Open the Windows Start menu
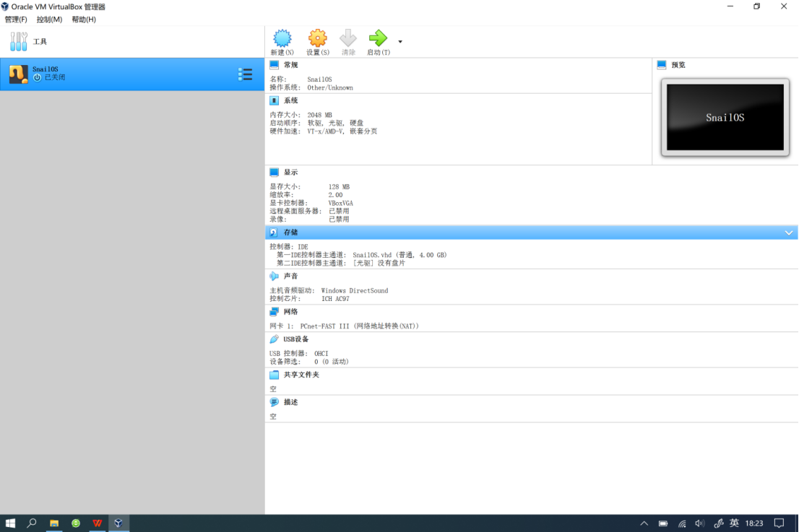Image resolution: width=799 pixels, height=532 pixels. (x=10, y=523)
